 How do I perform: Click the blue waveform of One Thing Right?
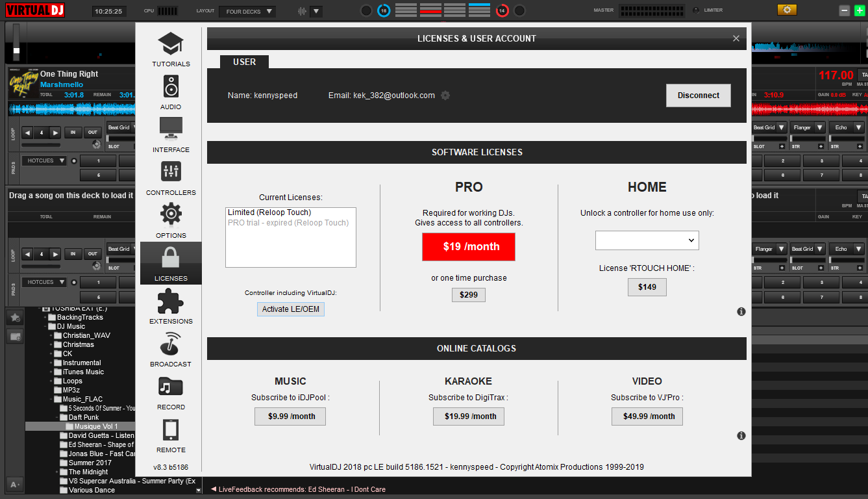point(71,109)
